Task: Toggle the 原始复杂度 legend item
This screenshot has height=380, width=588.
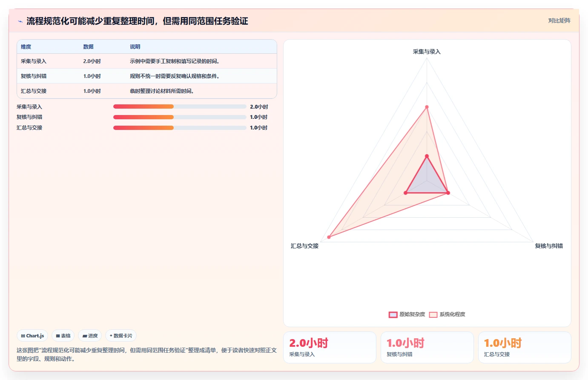Action: pos(407,314)
